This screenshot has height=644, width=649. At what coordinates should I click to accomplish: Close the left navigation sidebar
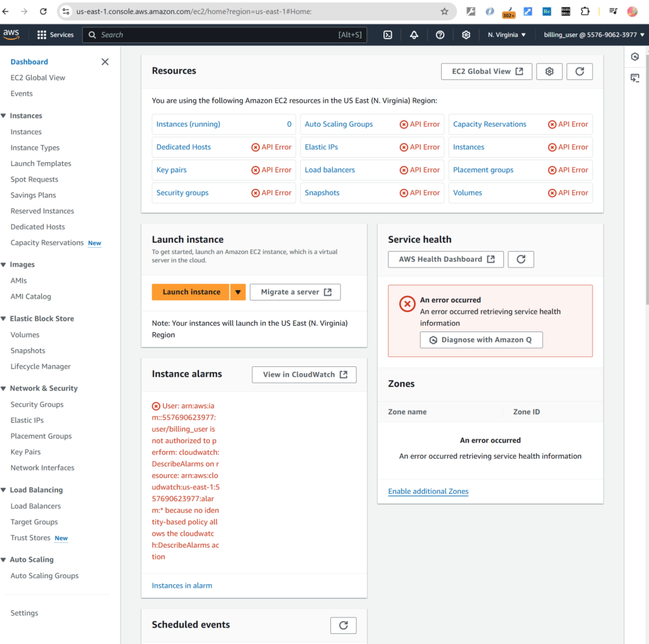105,62
